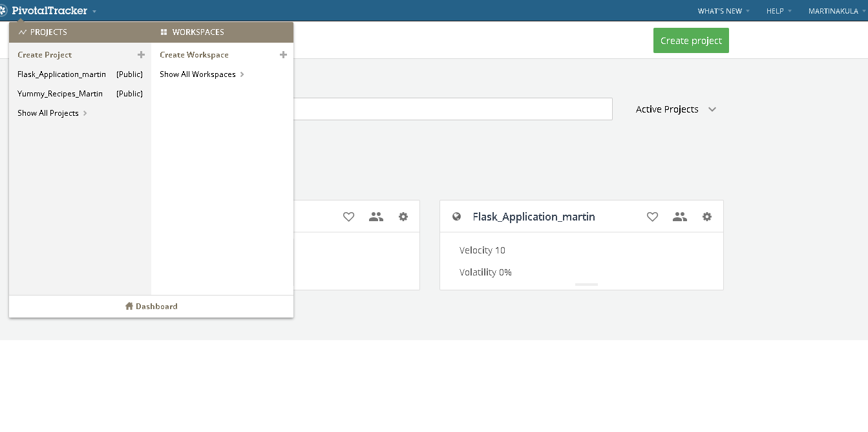This screenshot has height=432, width=868.
Task: Open the WHAT'S NEW menu
Action: pyautogui.click(x=724, y=11)
